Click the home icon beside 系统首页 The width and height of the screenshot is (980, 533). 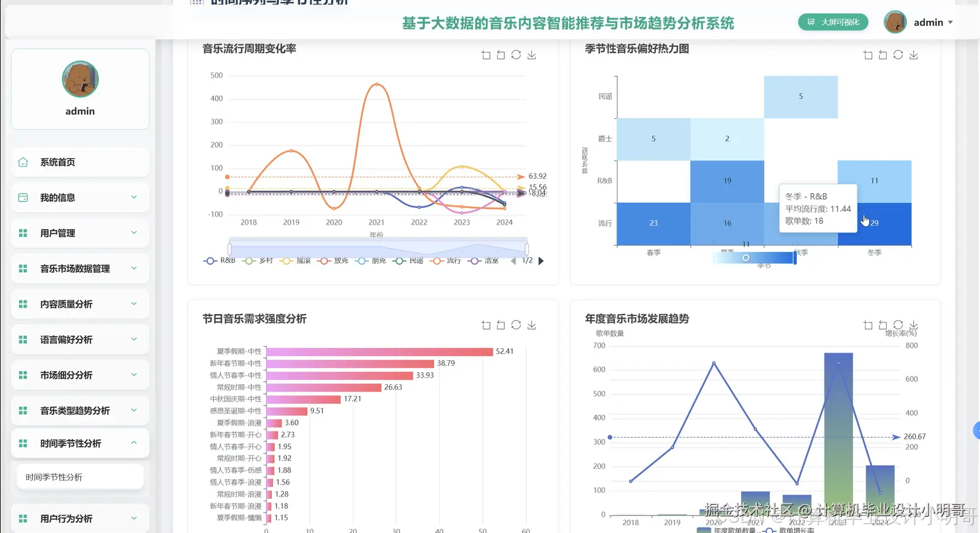pos(23,162)
